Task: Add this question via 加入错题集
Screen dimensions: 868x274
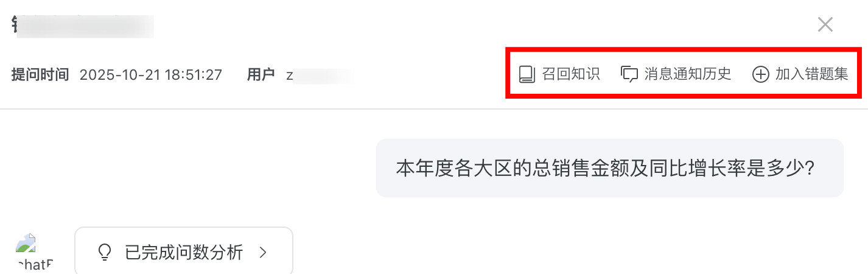Action: [x=801, y=75]
